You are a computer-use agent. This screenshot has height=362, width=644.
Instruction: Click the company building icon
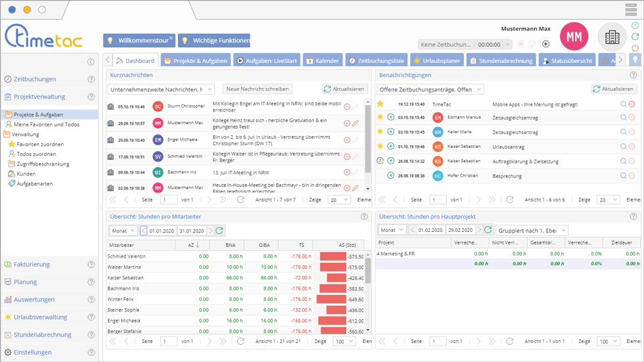pyautogui.click(x=612, y=37)
